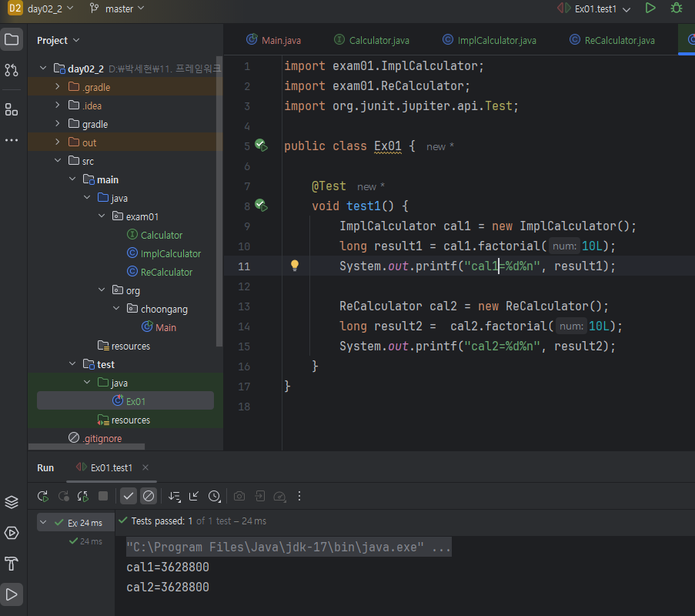Click the light bulb quick-fix icon
The width and height of the screenshot is (695, 616).
tap(294, 266)
